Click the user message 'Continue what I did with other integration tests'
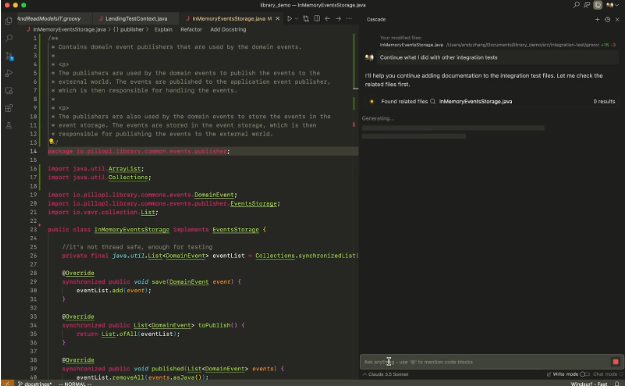 [439, 58]
